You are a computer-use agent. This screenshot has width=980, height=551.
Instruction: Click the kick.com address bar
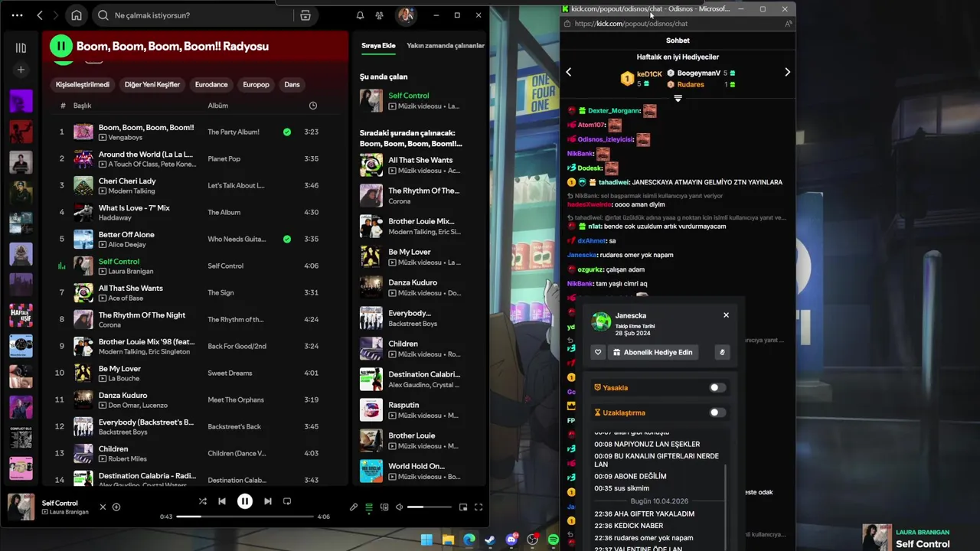click(x=674, y=24)
